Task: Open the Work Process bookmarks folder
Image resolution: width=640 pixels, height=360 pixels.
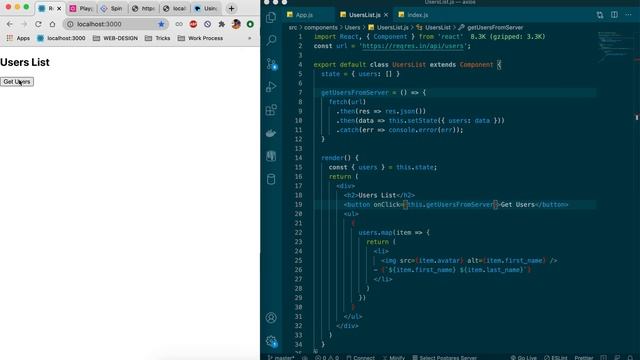Action: [200, 38]
